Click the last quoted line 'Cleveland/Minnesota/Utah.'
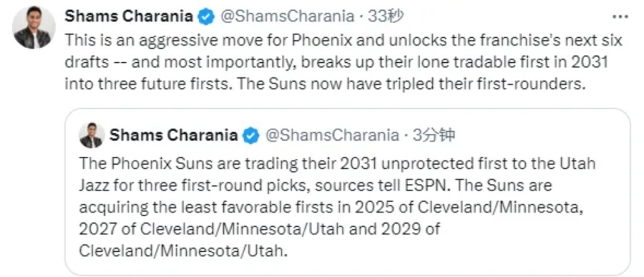The image size is (644, 277). tap(183, 250)
